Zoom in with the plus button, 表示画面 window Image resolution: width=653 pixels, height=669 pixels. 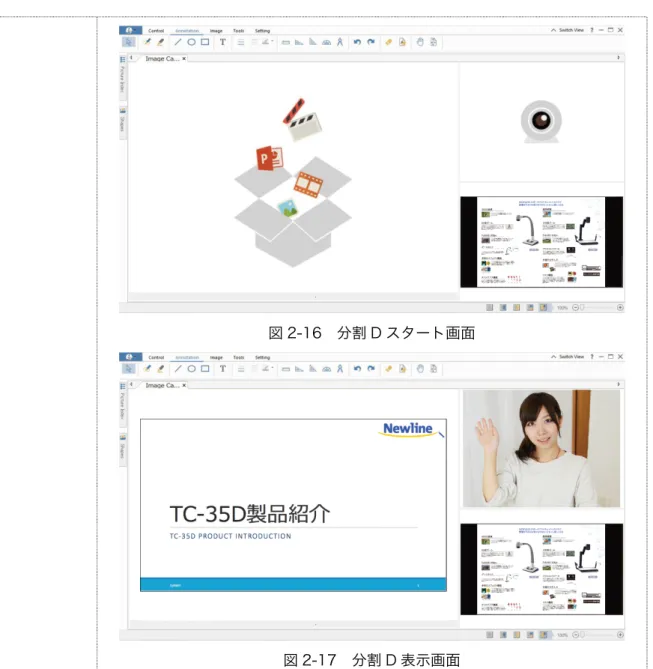click(620, 635)
